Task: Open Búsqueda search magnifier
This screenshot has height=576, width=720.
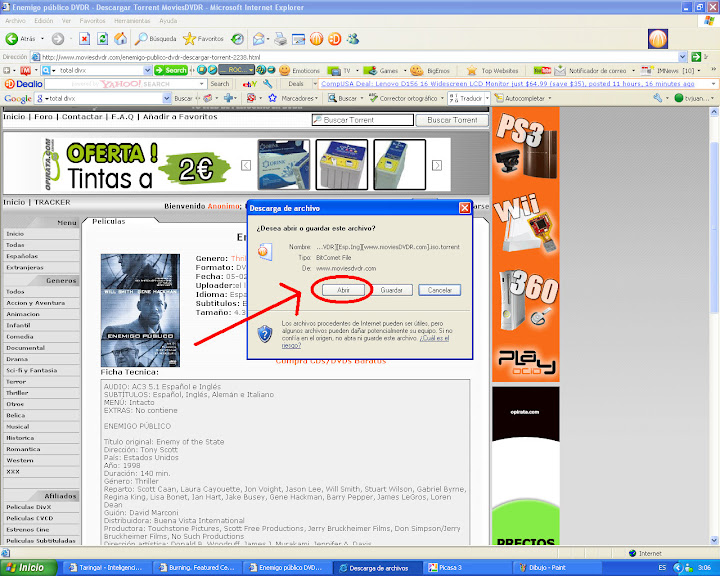Action: [x=156, y=39]
